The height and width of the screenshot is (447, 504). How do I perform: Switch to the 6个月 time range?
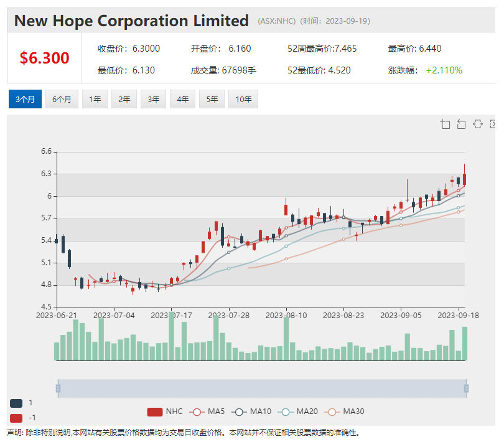pos(62,99)
